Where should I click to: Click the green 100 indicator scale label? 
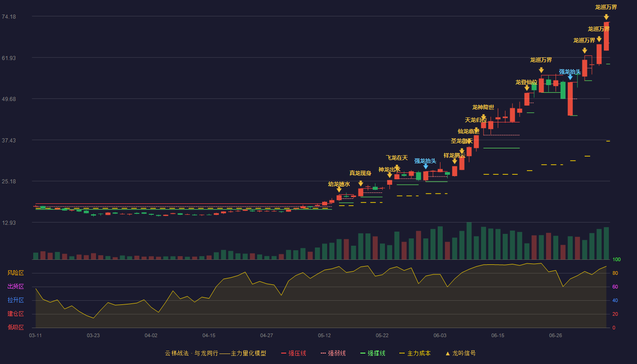[617, 259]
